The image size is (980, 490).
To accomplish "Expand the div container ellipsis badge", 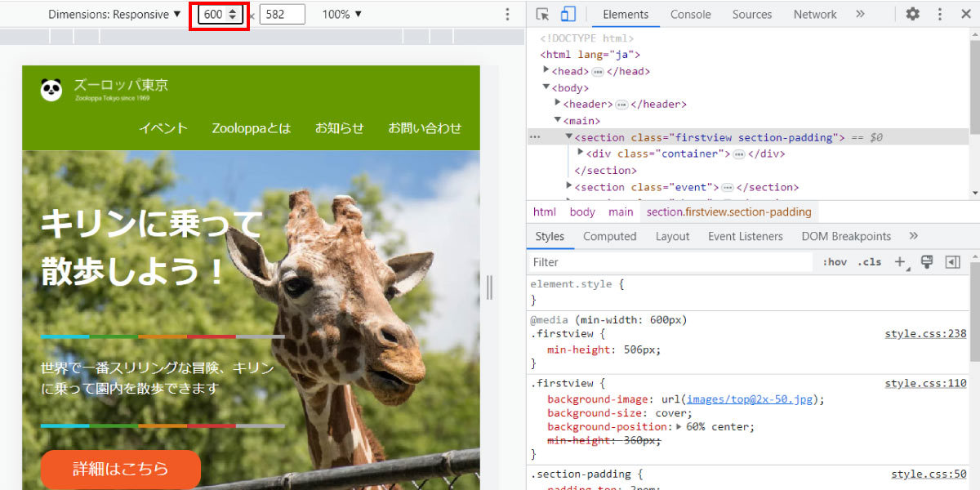I will point(739,154).
